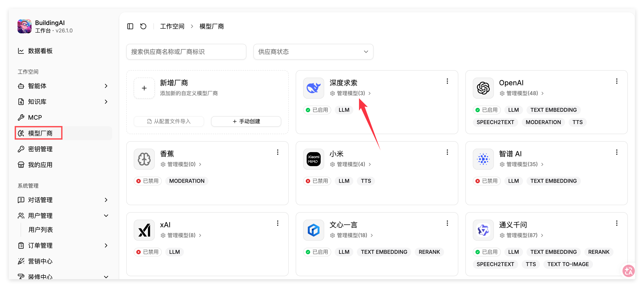This screenshot has height=288, width=644.
Task: Click the TEXT TO-IMAGE tag on 通义千问
Action: (568, 264)
